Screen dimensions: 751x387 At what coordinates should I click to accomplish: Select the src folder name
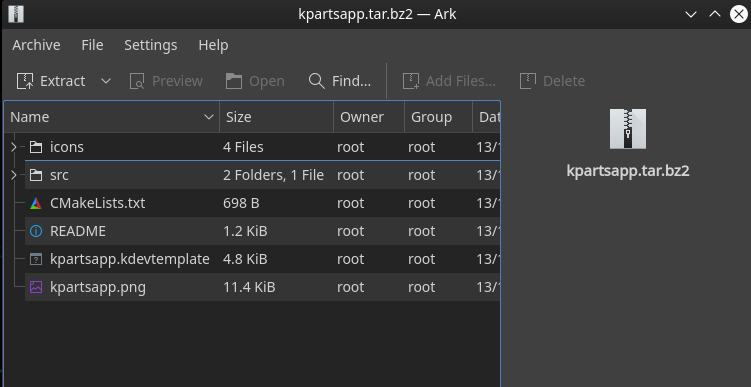coord(59,175)
